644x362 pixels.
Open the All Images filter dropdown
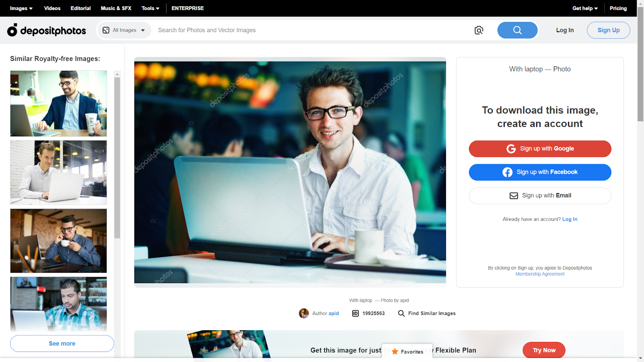124,30
